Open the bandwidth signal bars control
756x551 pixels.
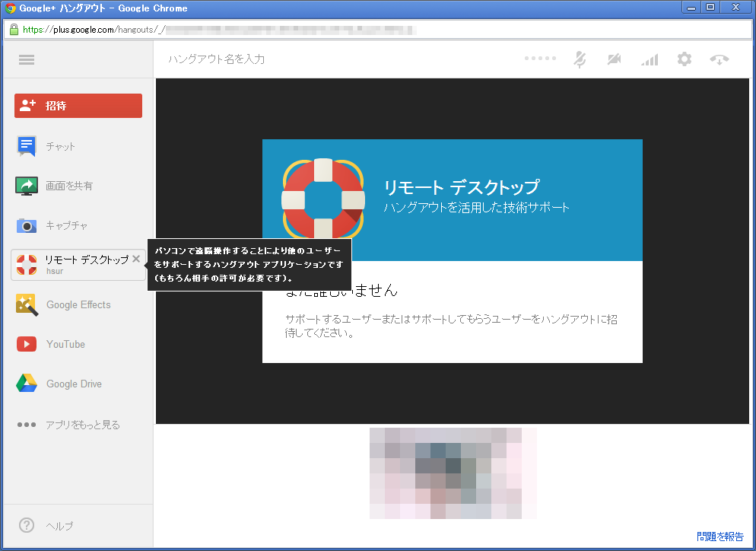tap(649, 59)
